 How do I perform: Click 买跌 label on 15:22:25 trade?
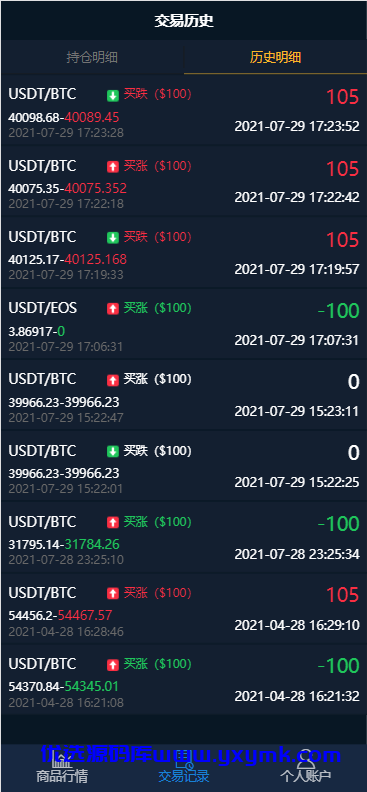click(136, 451)
